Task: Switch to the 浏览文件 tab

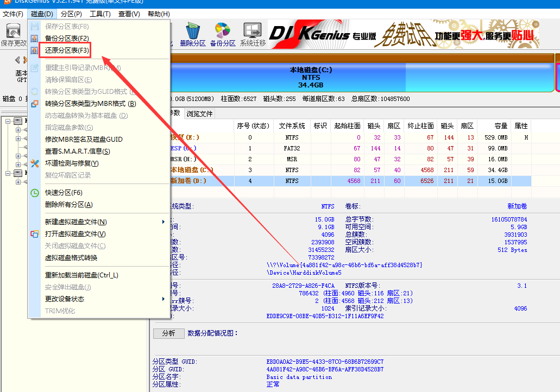Action: click(199, 114)
